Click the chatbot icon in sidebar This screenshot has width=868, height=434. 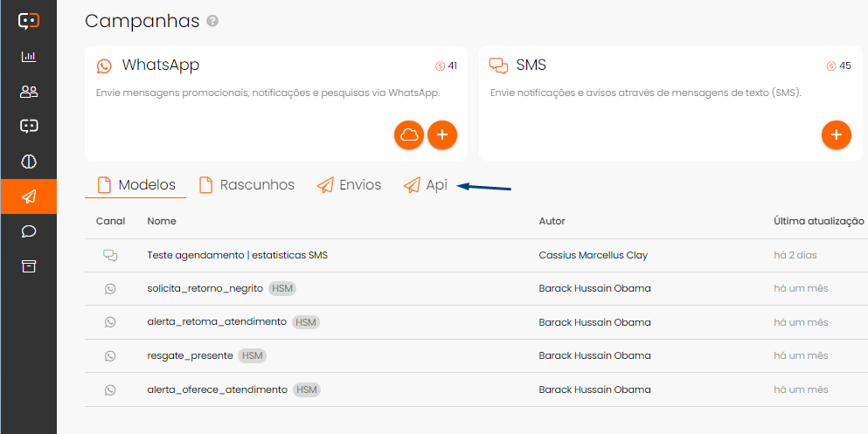(29, 127)
